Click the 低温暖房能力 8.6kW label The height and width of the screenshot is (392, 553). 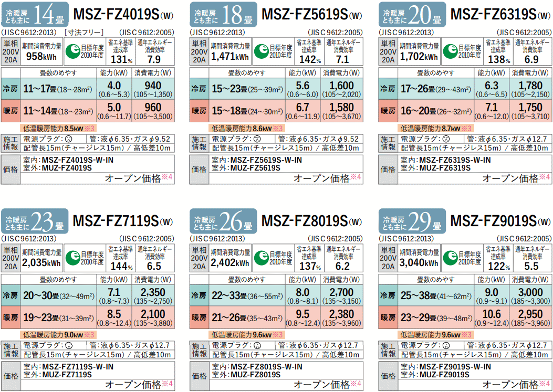tap(247, 129)
